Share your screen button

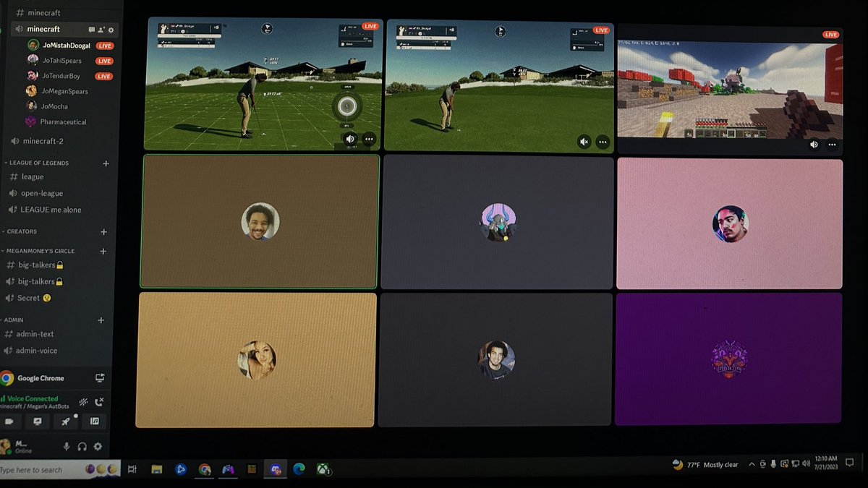tap(38, 421)
